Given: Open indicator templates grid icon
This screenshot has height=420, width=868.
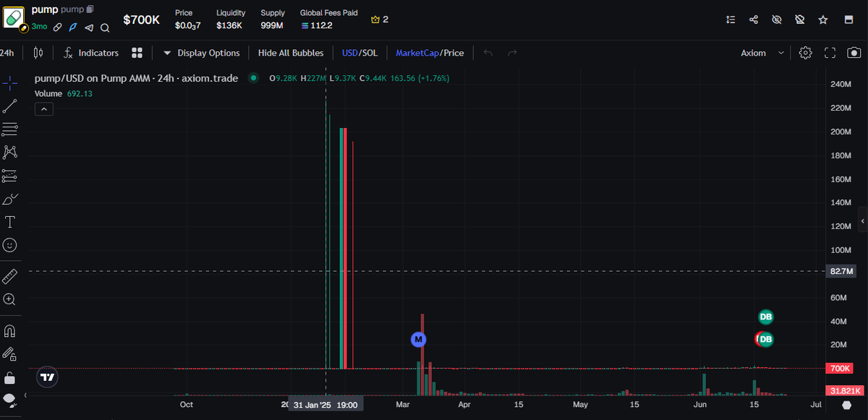Looking at the screenshot, I should pyautogui.click(x=137, y=53).
